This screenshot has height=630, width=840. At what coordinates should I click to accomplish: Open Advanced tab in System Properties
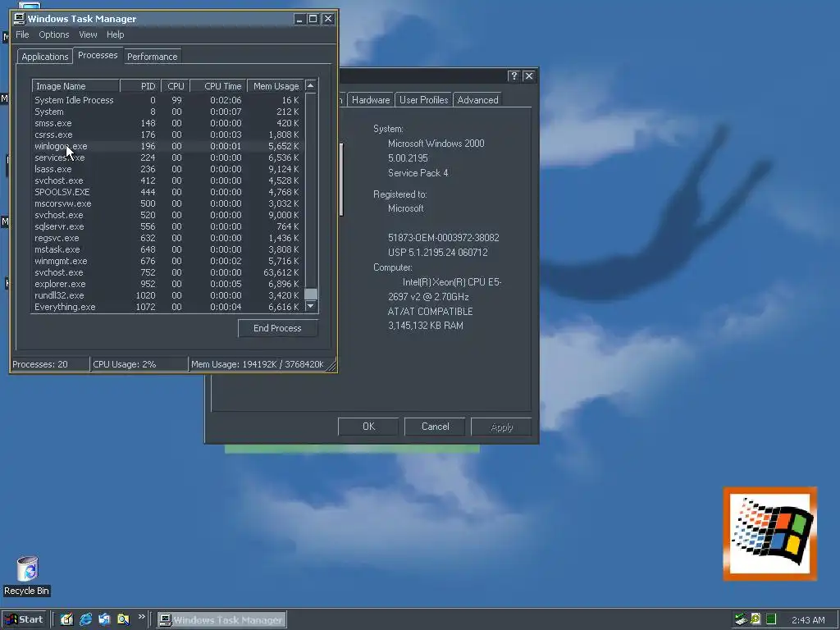click(x=478, y=100)
